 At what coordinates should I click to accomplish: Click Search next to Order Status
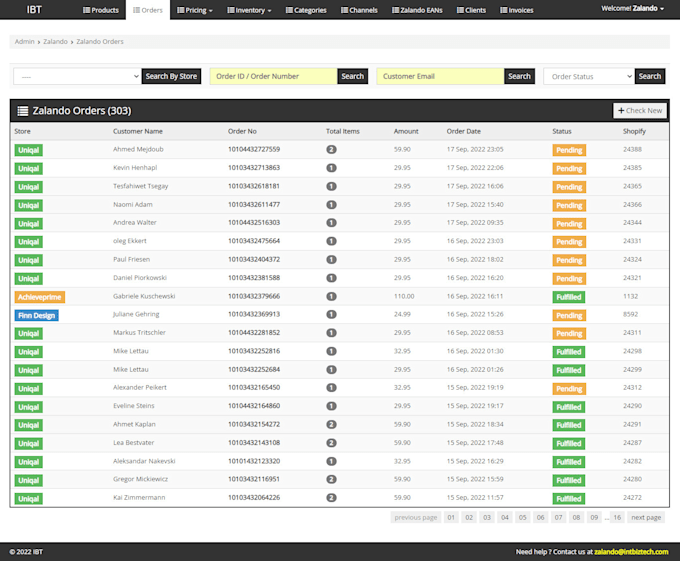(x=650, y=76)
